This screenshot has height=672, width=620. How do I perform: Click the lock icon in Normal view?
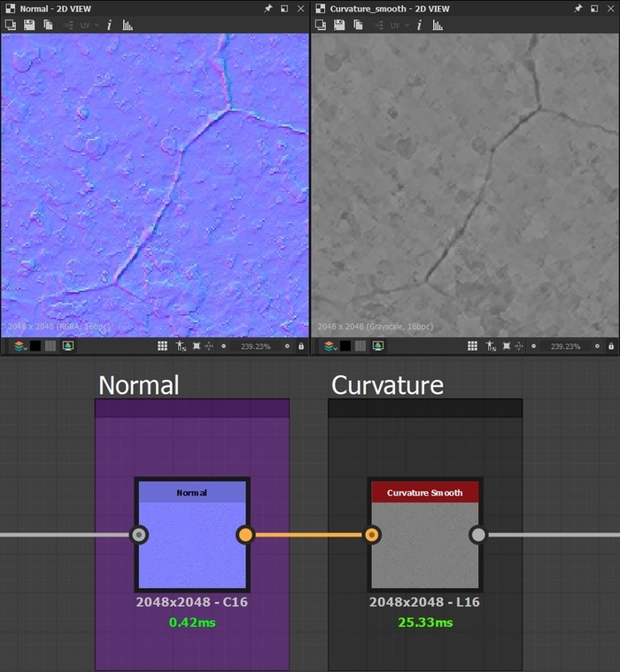click(x=301, y=346)
